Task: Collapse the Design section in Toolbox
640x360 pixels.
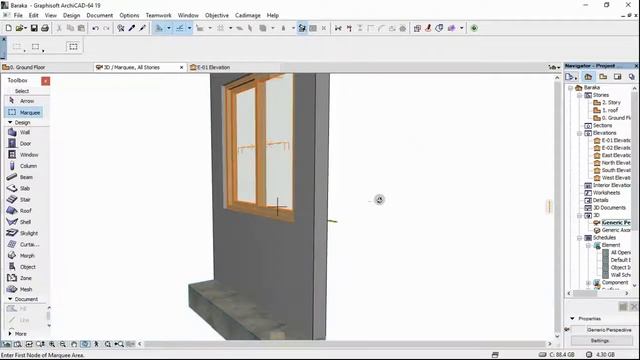Action: [10, 122]
